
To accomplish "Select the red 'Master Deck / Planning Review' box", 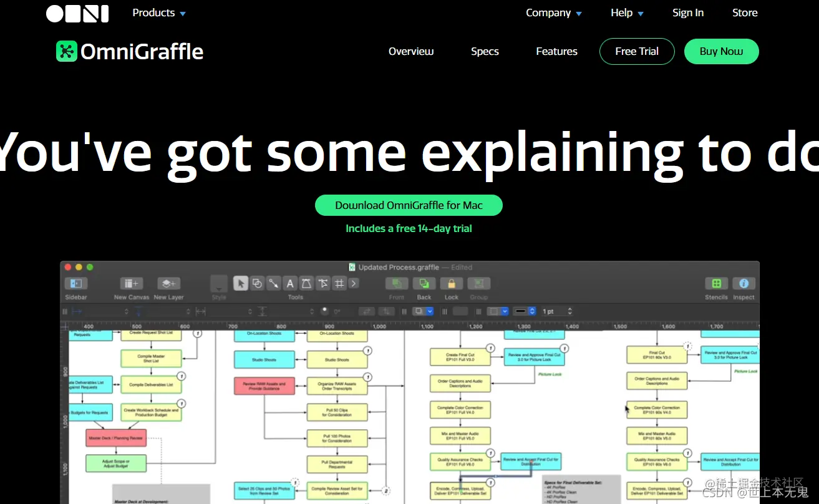I will [115, 438].
